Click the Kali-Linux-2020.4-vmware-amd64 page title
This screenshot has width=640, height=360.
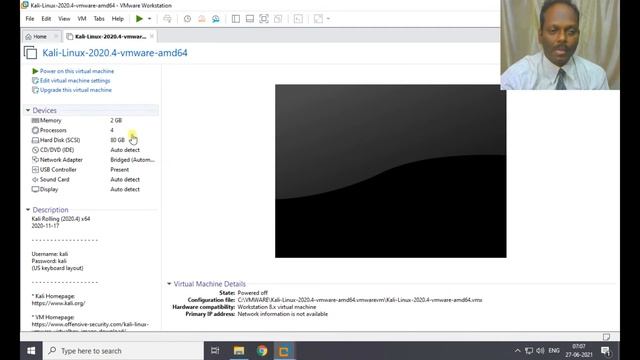(115, 53)
